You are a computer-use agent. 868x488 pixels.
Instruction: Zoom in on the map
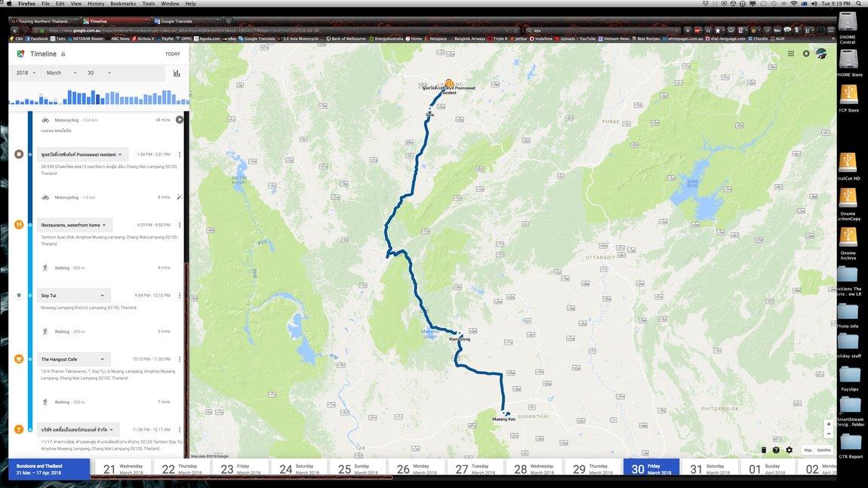pos(829,425)
